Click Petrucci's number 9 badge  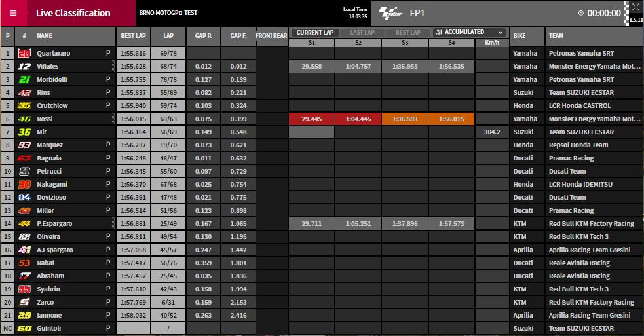(x=24, y=172)
